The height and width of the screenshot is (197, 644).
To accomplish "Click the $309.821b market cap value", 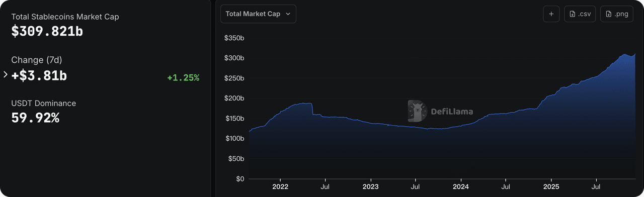I will (x=47, y=31).
